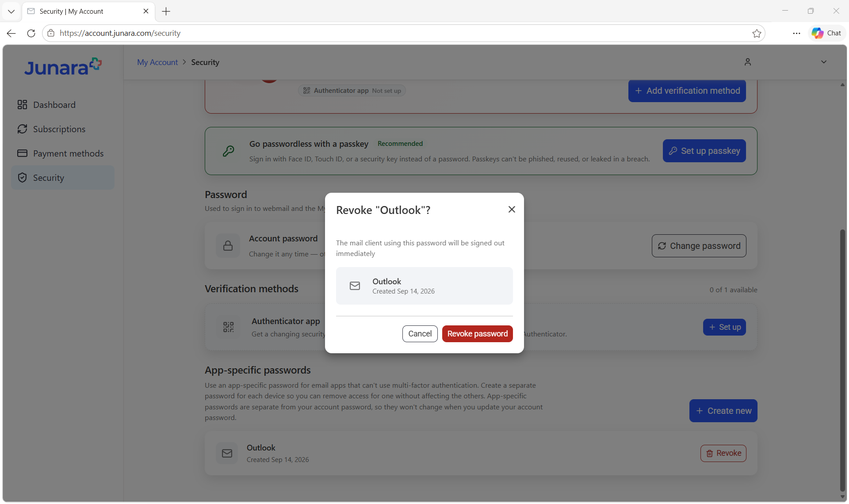
Task: Create new app-specific password
Action: 723,411
